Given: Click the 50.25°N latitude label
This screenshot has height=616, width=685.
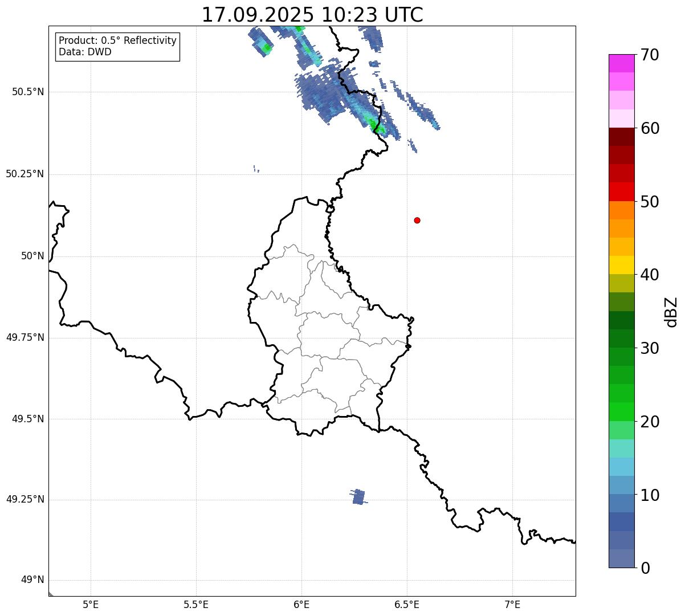Looking at the screenshot, I should 25,174.
